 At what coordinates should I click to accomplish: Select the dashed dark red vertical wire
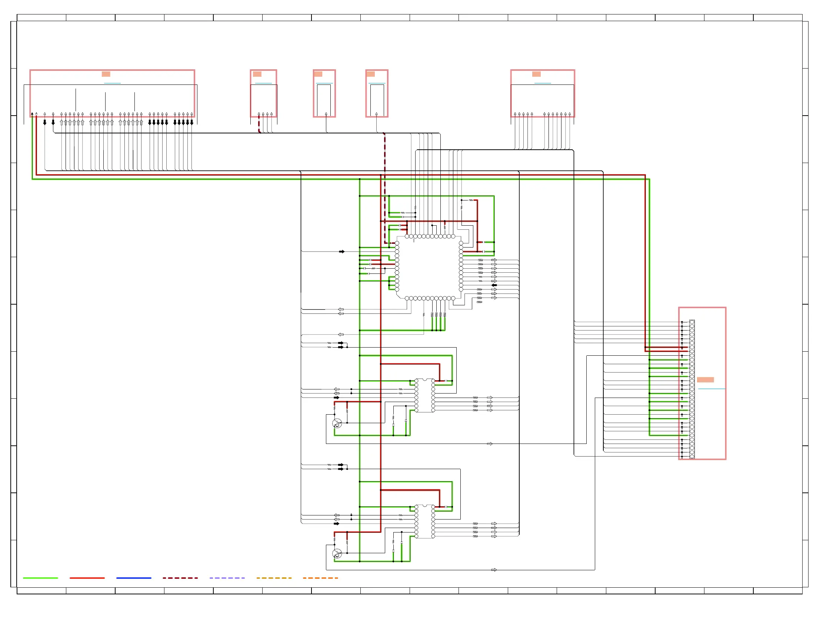click(x=384, y=188)
